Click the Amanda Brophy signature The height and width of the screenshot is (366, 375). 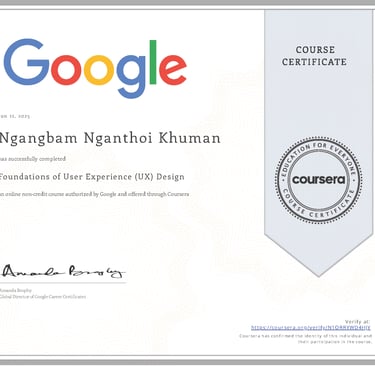(x=63, y=271)
